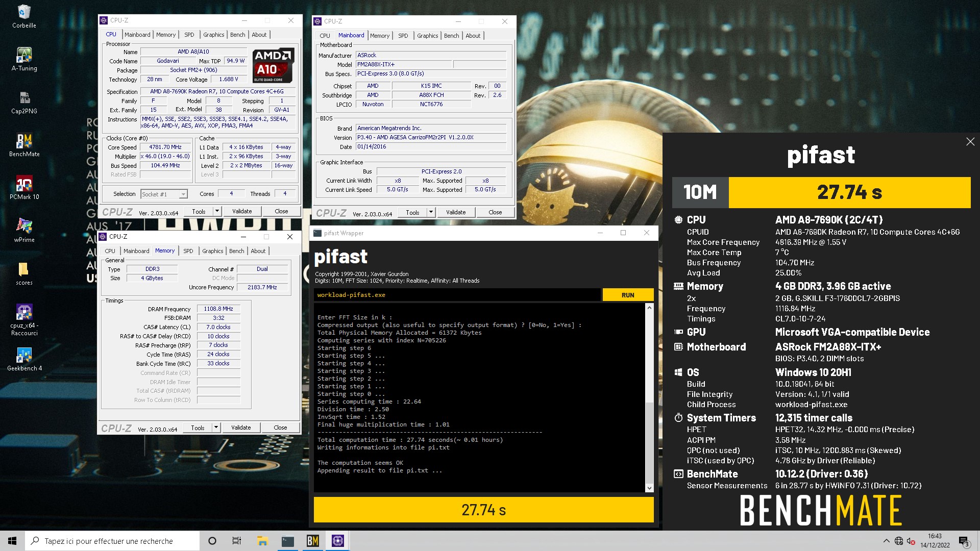Click Max Core Frequency 4816.39 MHz value
Viewport: 980px width, 551px height.
811,242
